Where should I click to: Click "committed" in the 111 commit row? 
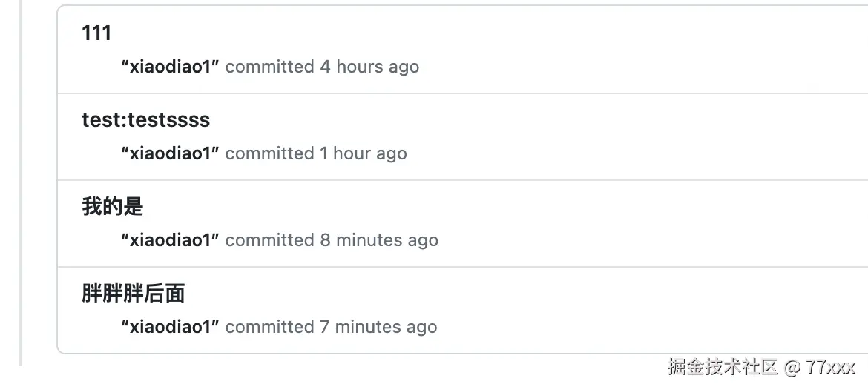click(269, 67)
